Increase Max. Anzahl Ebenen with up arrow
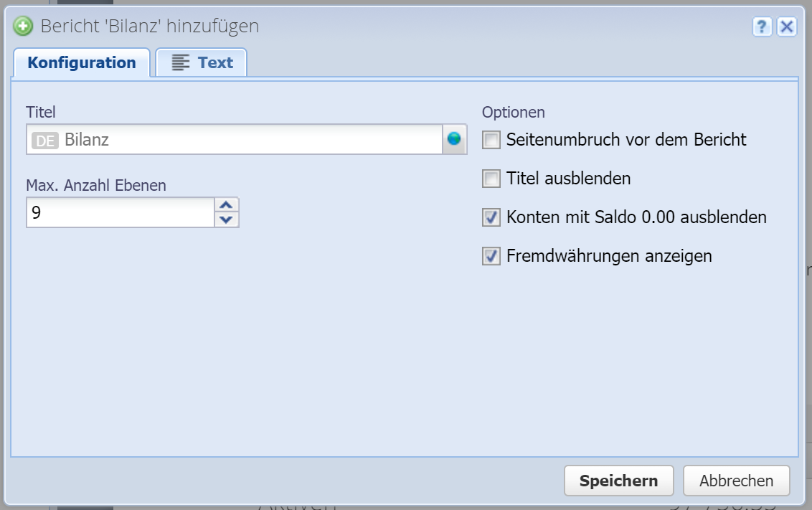This screenshot has width=812, height=510. click(x=227, y=205)
